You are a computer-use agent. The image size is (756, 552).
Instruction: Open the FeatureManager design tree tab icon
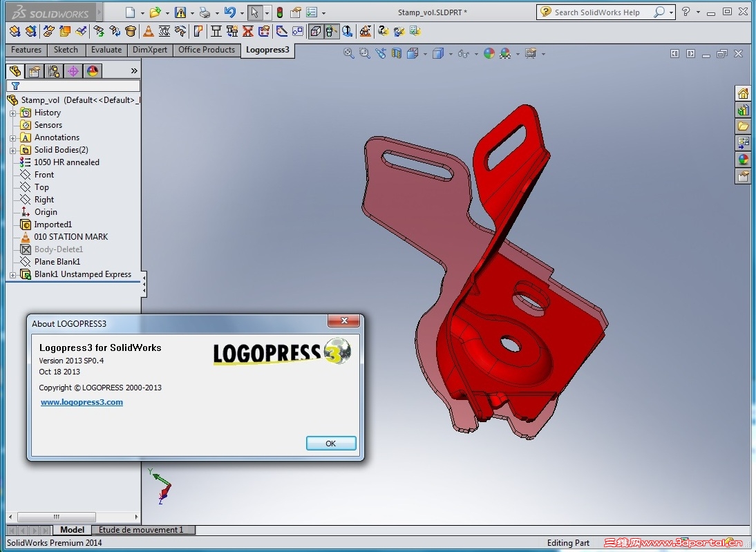(15, 71)
